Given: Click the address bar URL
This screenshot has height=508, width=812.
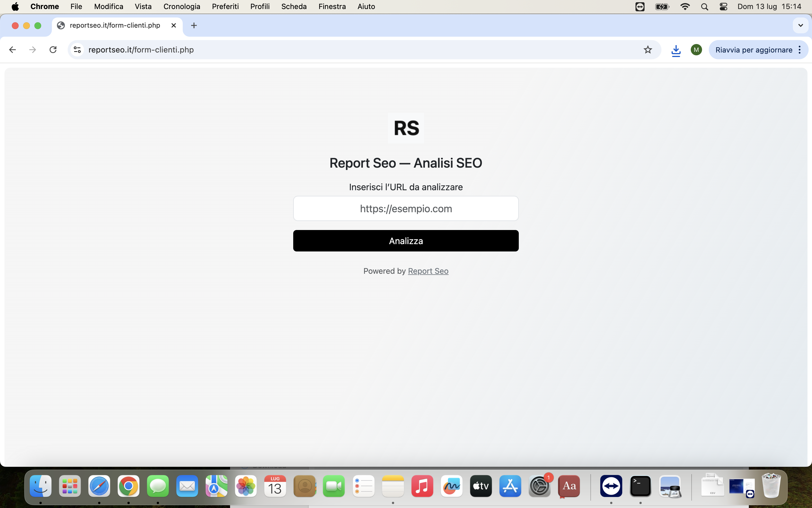Looking at the screenshot, I should (x=141, y=50).
